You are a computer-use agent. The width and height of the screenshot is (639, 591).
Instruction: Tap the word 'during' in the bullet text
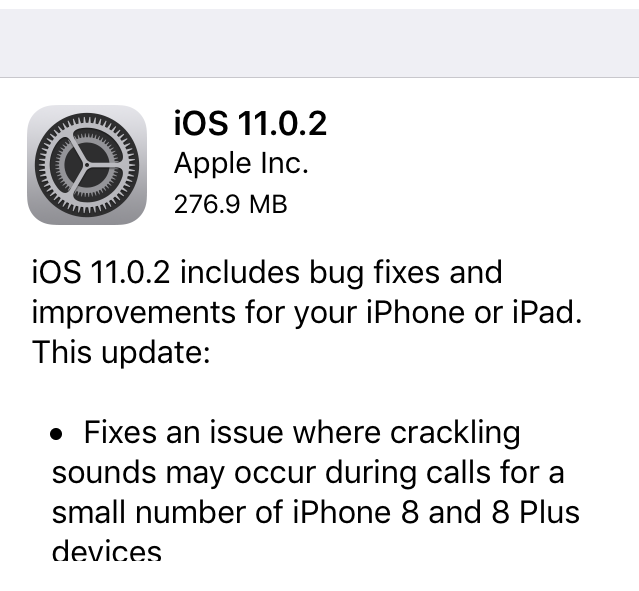point(370,472)
